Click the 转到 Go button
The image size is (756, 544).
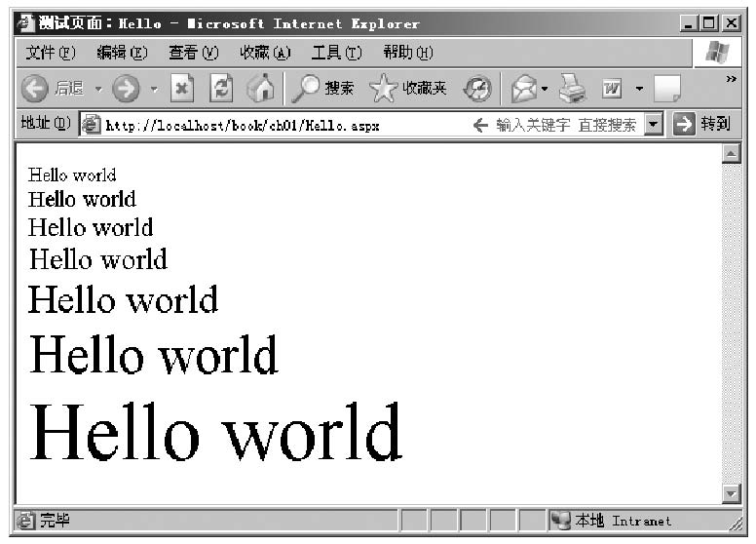pyautogui.click(x=702, y=125)
